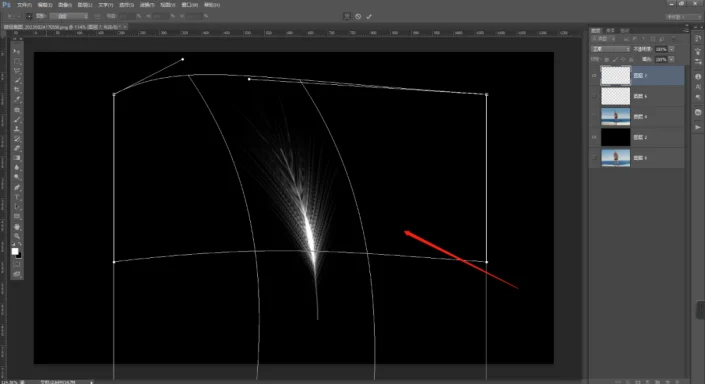Viewport: 705px width, 384px height.
Task: Open the Info panel dock icon
Action: 698,76
